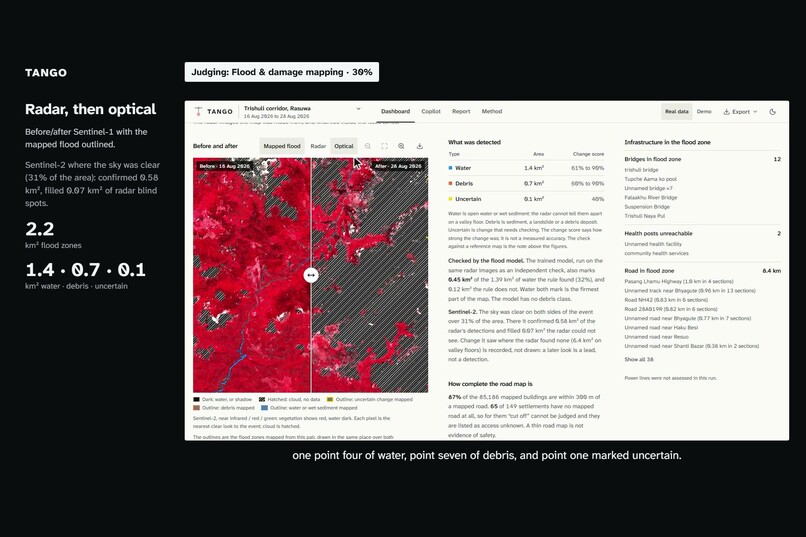806x537 pixels.
Task: Click the 'After · 28 Aug 2026' map label
Action: [398, 166]
